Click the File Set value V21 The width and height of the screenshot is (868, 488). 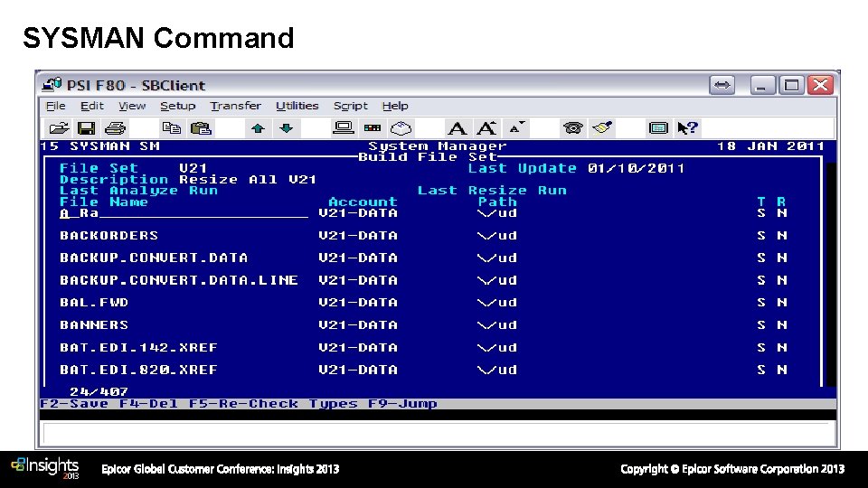(x=193, y=168)
